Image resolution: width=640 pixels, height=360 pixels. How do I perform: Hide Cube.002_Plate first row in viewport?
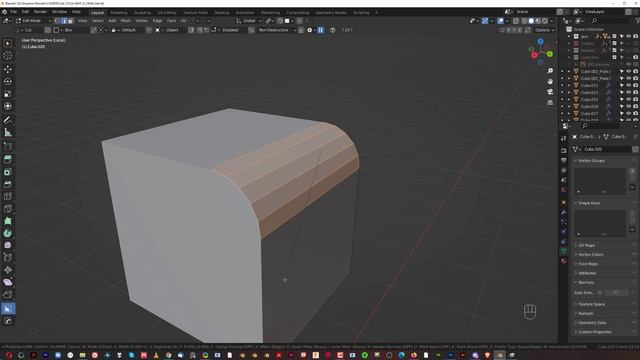[629, 71]
